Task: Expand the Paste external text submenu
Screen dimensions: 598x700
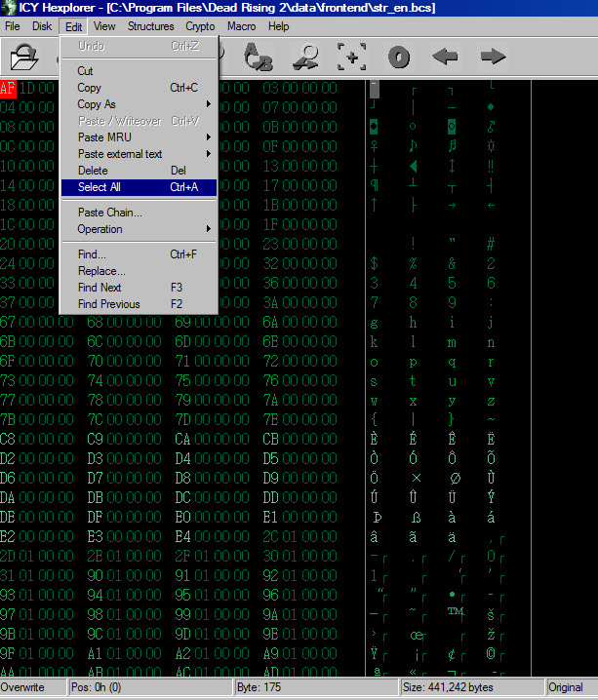Action: coord(139,154)
